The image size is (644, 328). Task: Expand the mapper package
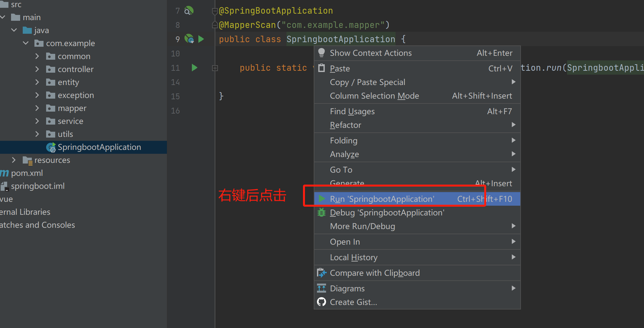tap(37, 108)
